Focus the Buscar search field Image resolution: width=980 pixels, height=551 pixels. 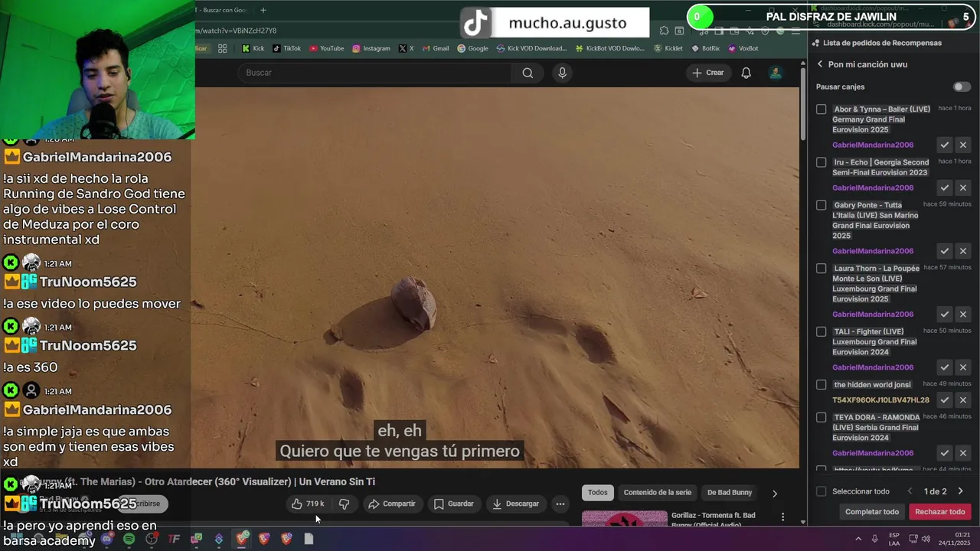pos(375,73)
